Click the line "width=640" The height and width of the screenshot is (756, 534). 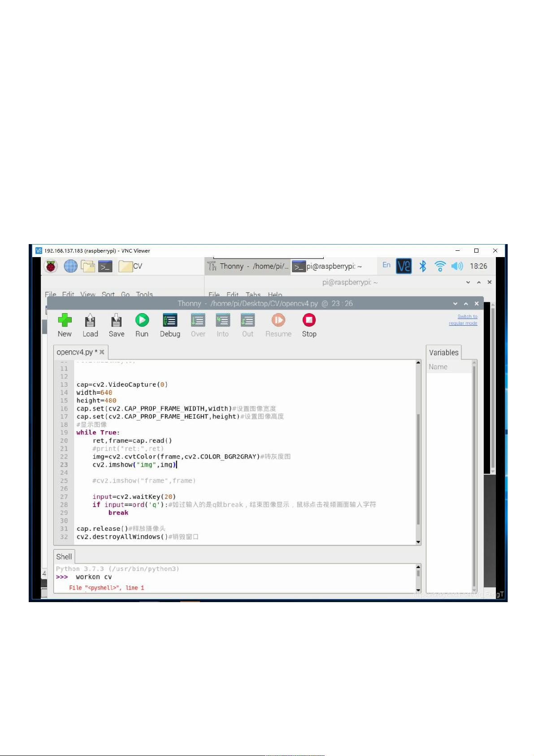pyautogui.click(x=94, y=393)
